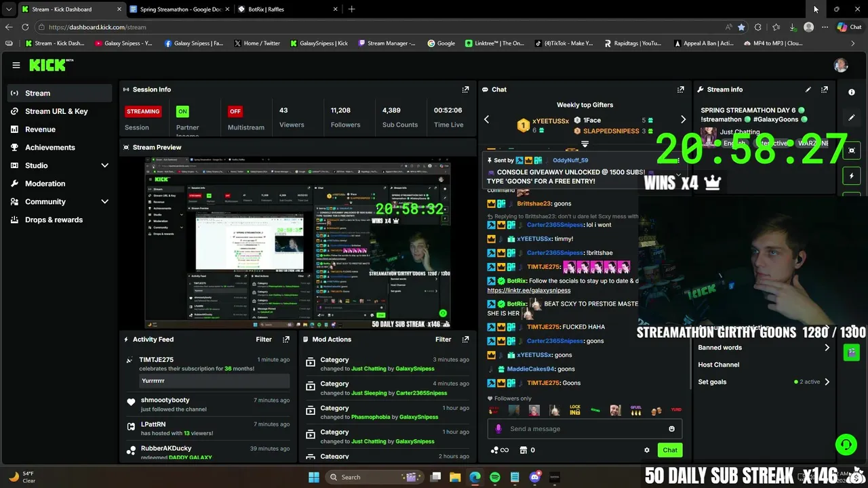Click the Send a message input
The image size is (868, 488).
[585, 428]
